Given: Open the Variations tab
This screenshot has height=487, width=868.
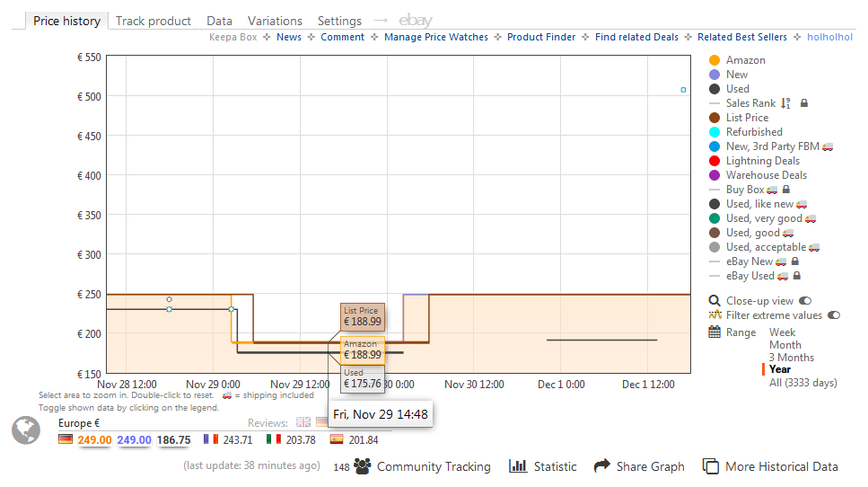Looking at the screenshot, I should [x=275, y=21].
